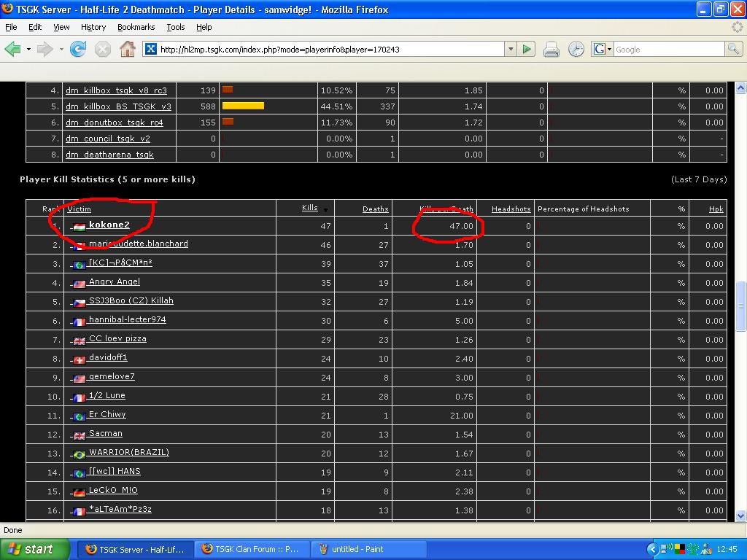Click the search magnifier icon

[733, 50]
